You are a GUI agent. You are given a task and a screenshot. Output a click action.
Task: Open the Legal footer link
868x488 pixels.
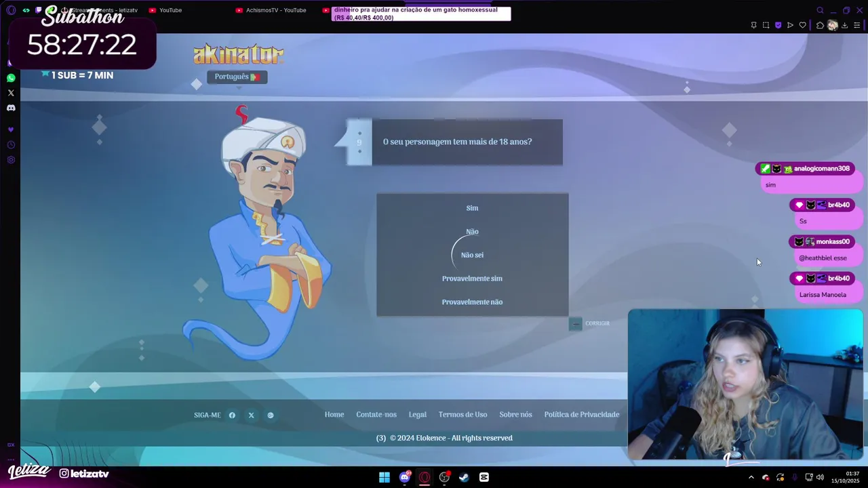[x=418, y=415]
